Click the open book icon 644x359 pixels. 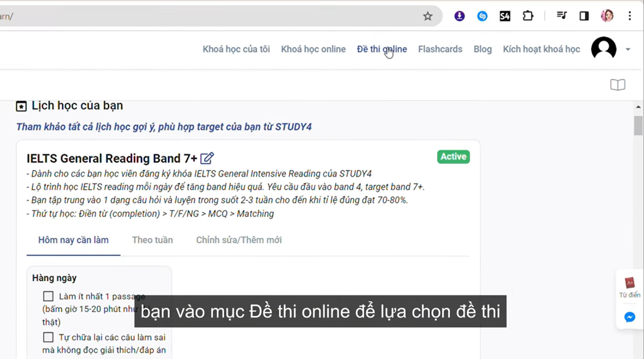617,85
